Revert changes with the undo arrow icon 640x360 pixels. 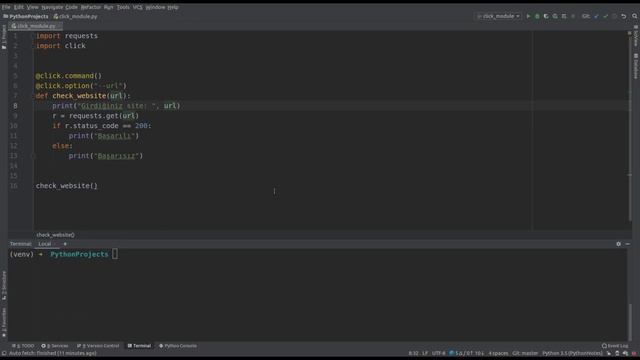pyautogui.click(x=624, y=16)
